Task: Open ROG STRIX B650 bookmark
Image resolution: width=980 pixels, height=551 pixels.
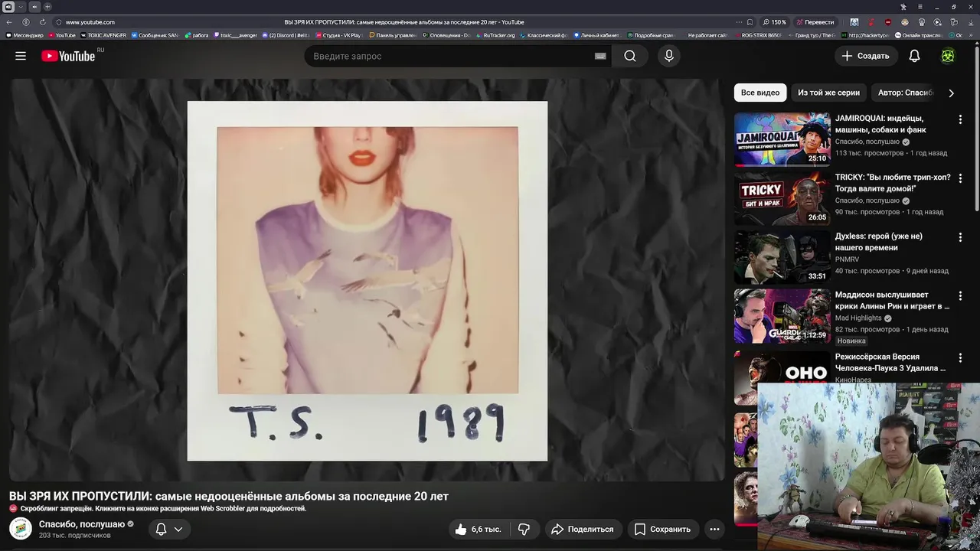Action: point(758,35)
